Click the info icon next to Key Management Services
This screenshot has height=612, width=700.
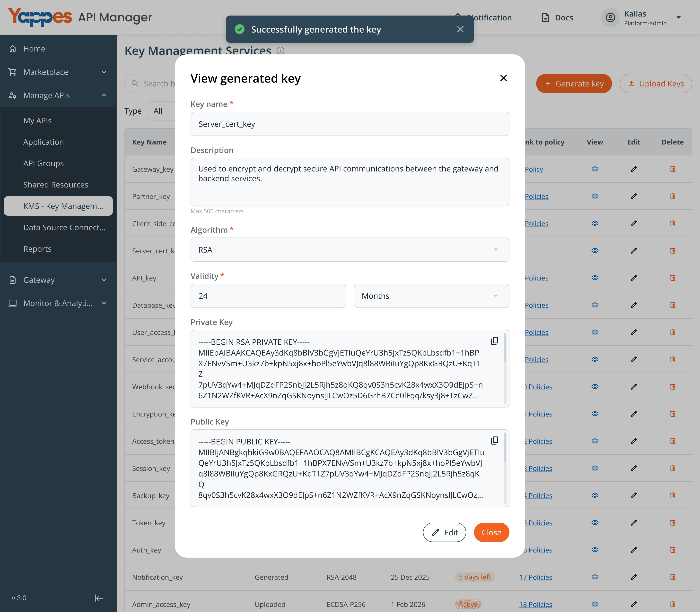point(281,51)
